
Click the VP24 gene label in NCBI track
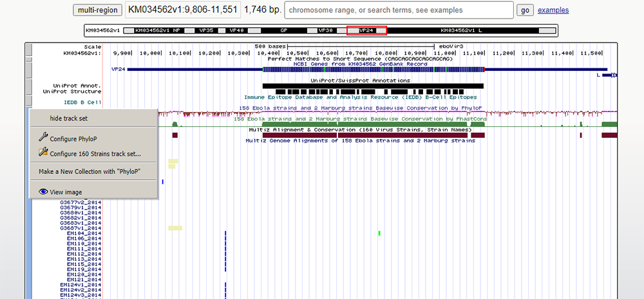pos(118,69)
